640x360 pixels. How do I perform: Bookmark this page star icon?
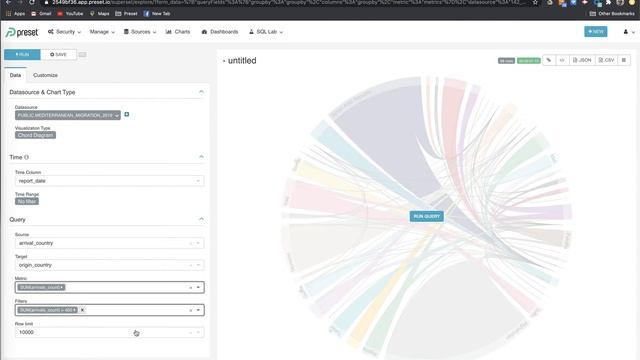tap(535, 2)
